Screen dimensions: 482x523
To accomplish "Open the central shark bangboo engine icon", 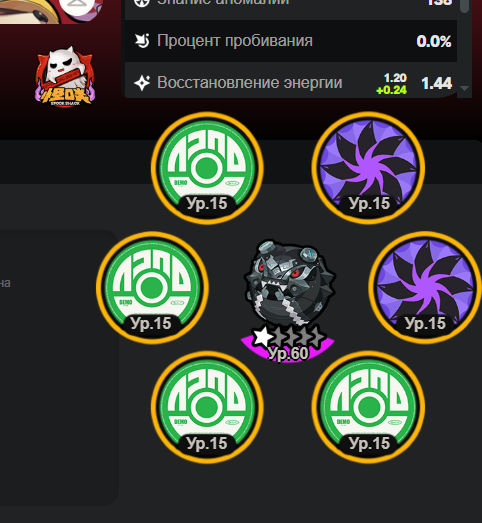I will (289, 283).
